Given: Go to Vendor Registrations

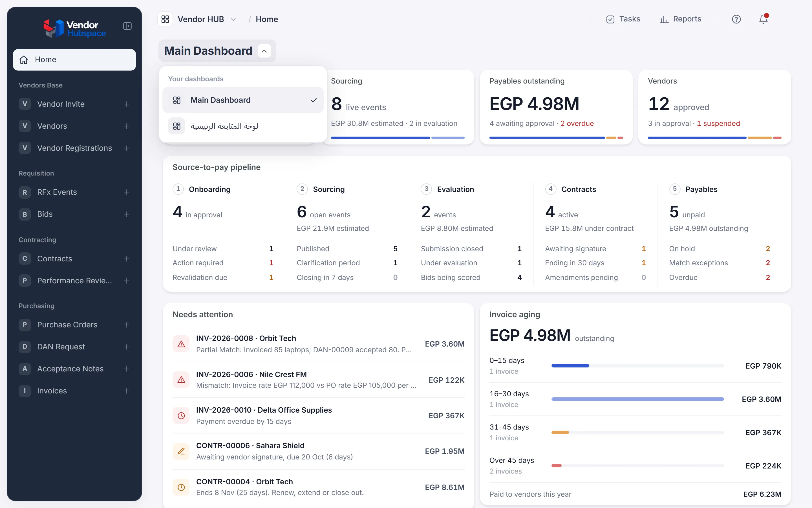Looking at the screenshot, I should point(74,148).
